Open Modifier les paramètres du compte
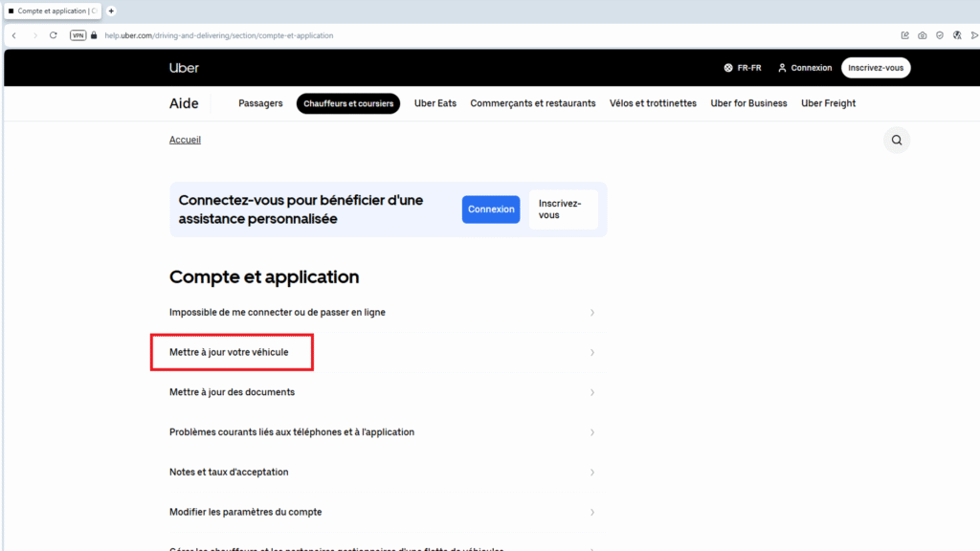Image resolution: width=980 pixels, height=551 pixels. click(x=383, y=513)
